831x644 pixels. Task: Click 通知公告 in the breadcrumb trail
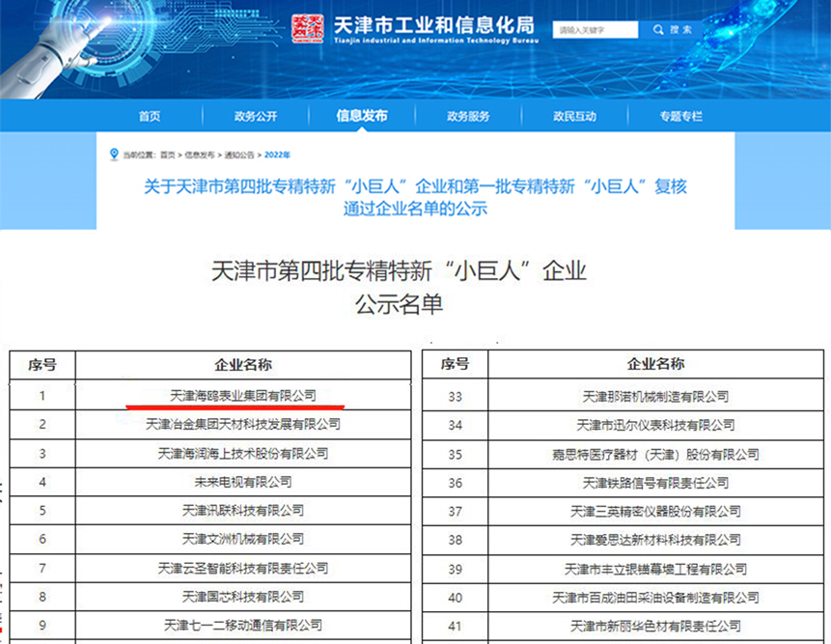[239, 154]
